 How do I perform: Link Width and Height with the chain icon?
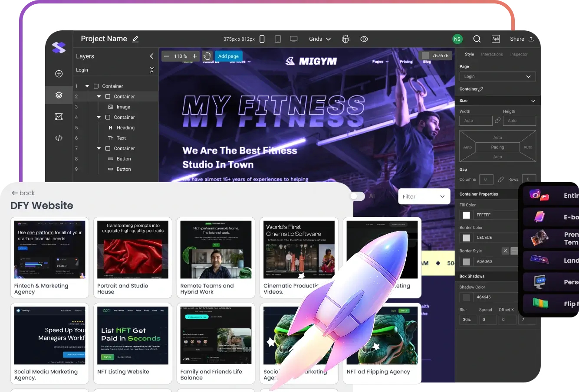[x=497, y=121]
